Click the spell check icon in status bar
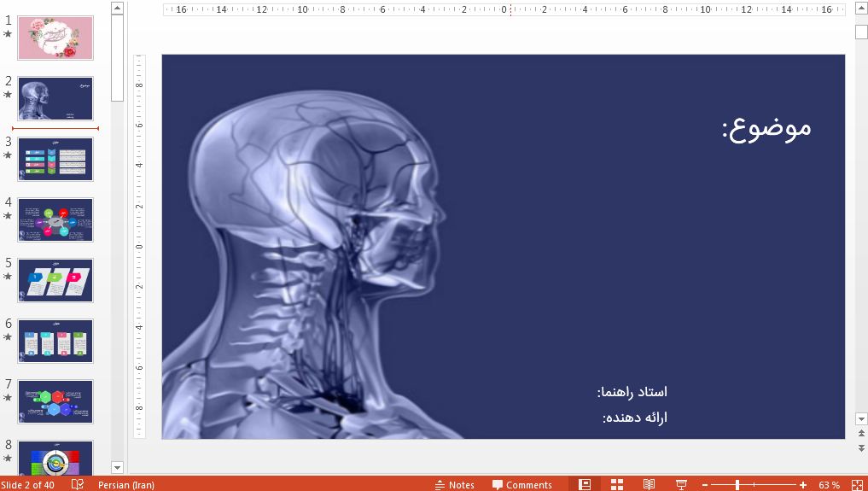Screen dimensions: 868x491 (78, 484)
